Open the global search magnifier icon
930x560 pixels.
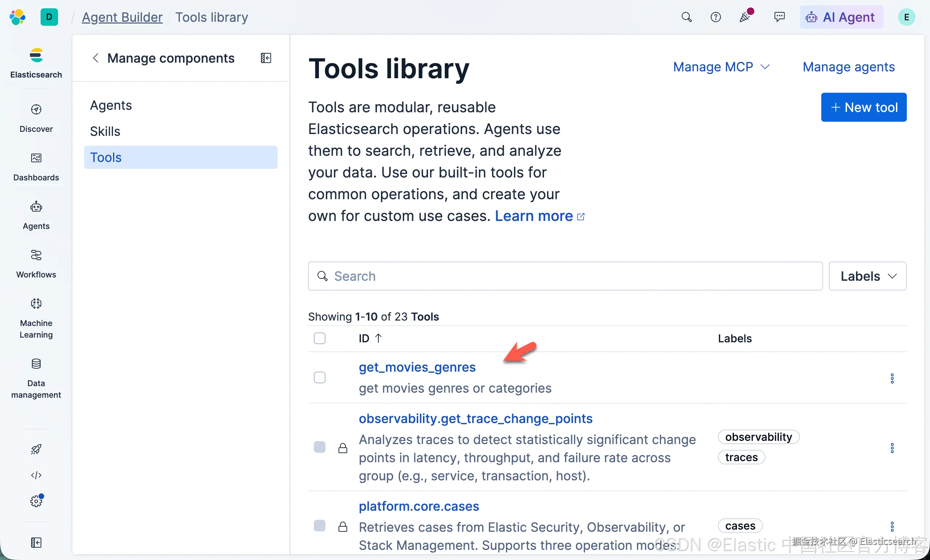(x=686, y=17)
